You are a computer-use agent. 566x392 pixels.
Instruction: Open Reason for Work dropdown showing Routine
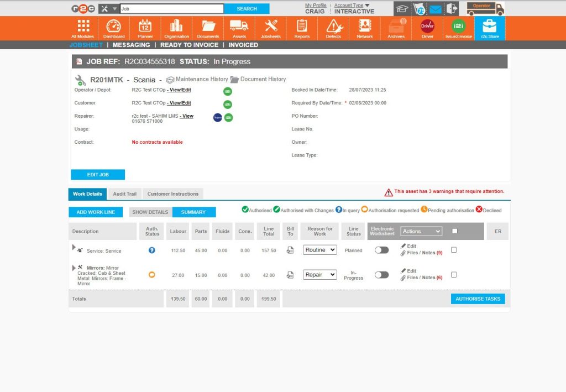point(320,250)
